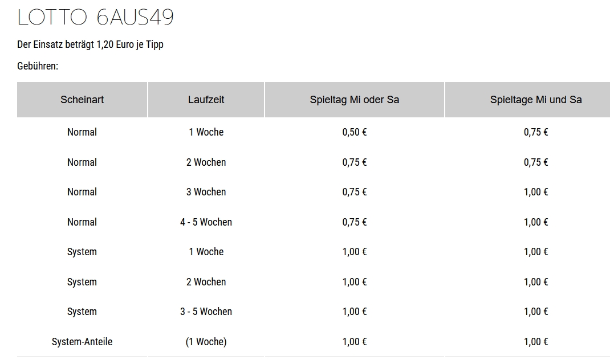Click the LOTTO 6AUS49 heading
This screenshot has height=364, width=610.
coord(95,17)
